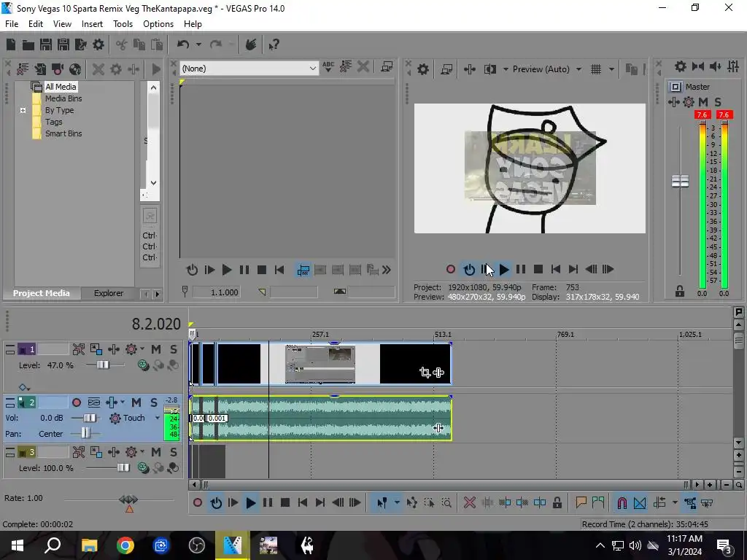This screenshot has height=560, width=747.
Task: Mute video track 3
Action: pyautogui.click(x=156, y=452)
